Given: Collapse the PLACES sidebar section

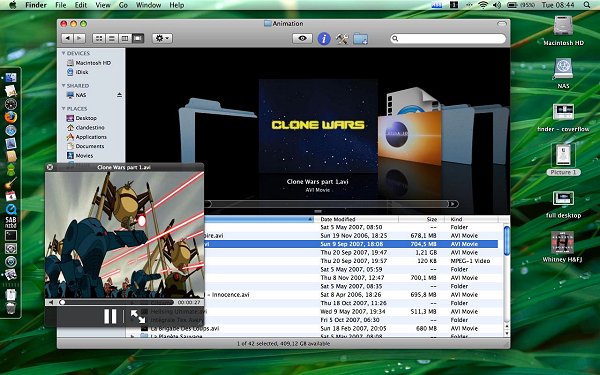Looking at the screenshot, I should click(64, 108).
